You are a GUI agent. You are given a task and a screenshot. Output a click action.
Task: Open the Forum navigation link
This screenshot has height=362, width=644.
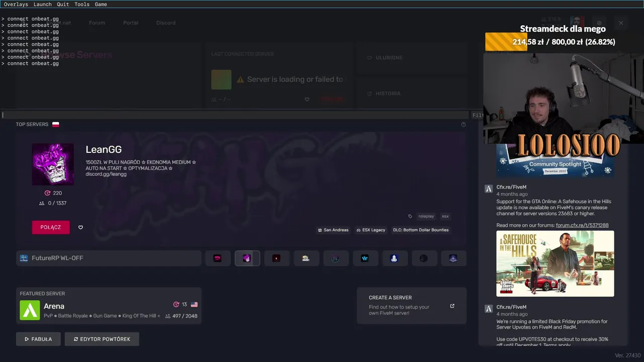point(97,23)
